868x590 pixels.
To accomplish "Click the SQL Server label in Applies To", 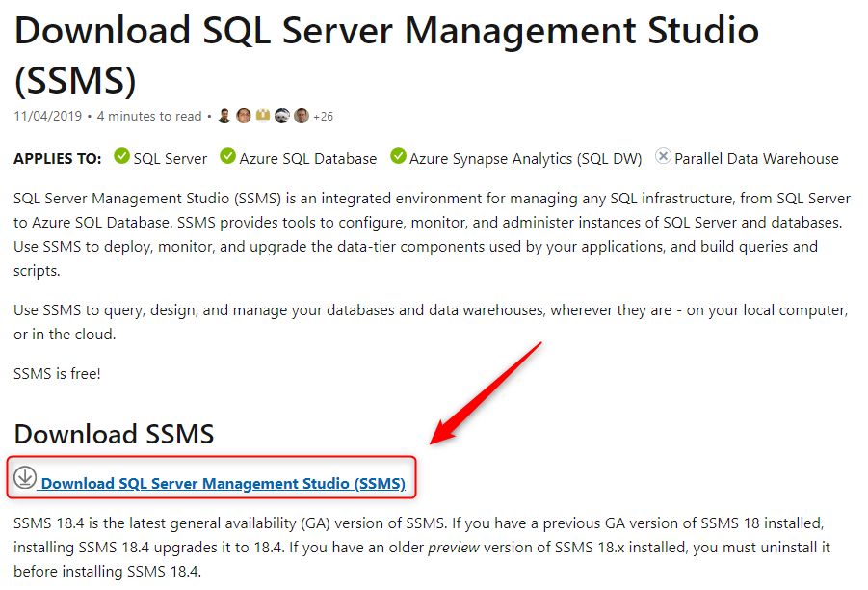I will (x=171, y=159).
